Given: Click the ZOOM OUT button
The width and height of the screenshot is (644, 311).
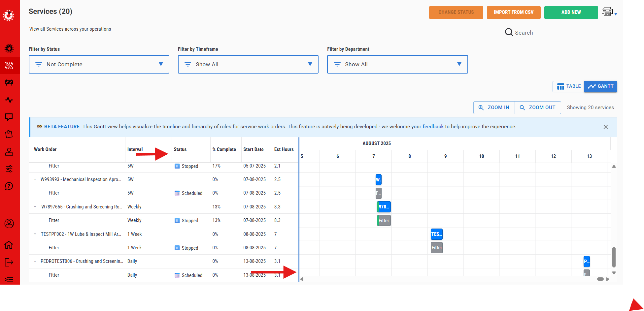Looking at the screenshot, I should point(538,108).
